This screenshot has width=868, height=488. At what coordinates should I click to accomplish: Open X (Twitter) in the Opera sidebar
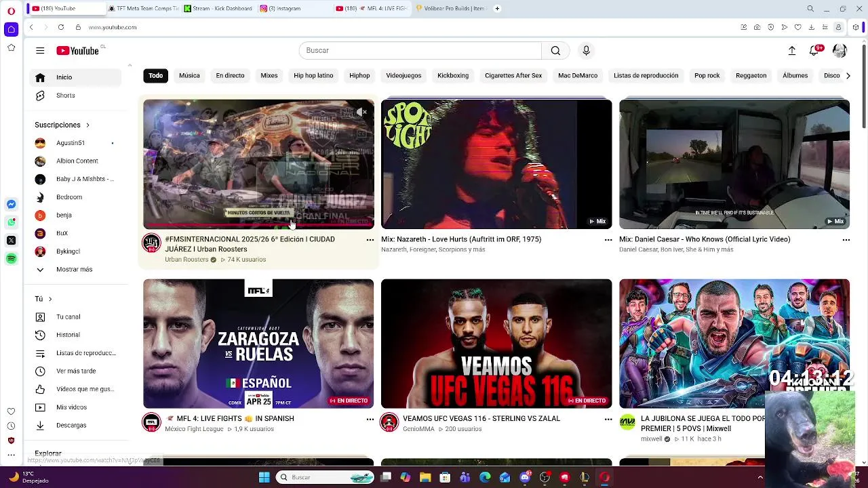tap(11, 241)
